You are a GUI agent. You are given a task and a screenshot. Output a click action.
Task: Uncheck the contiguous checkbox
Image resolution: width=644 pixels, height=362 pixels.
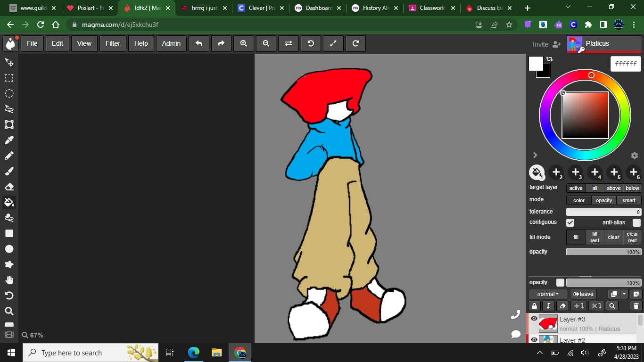(570, 222)
